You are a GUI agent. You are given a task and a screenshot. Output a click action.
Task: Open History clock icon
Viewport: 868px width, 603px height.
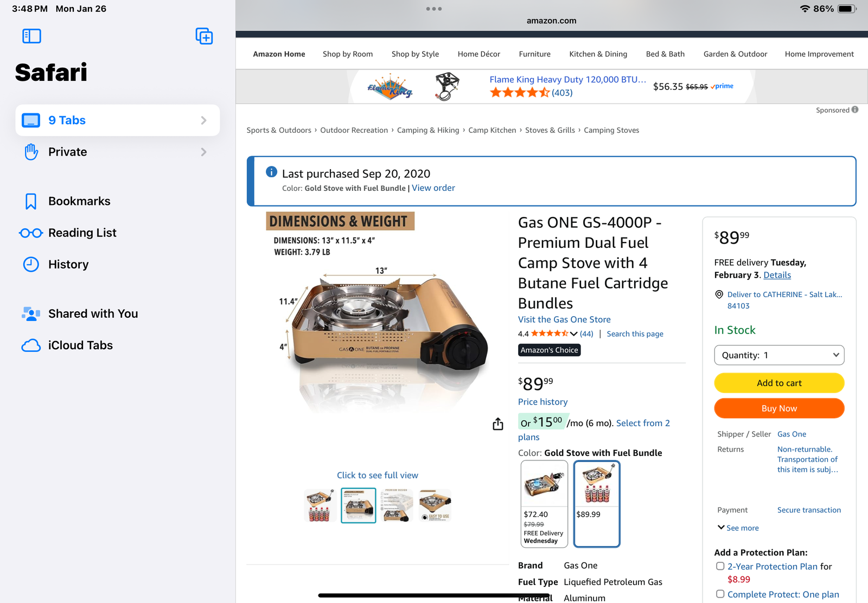point(31,265)
